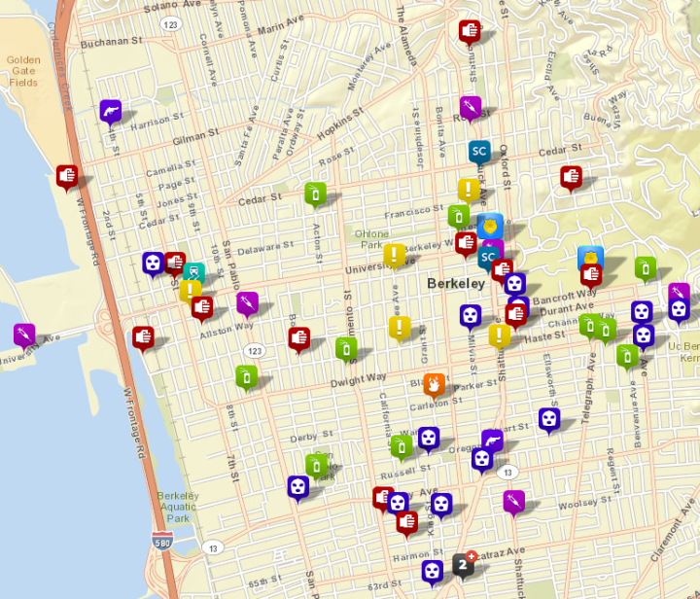Select the orange arson fire marker near Parker St
Viewport: 700px width, 599px height.
click(435, 385)
